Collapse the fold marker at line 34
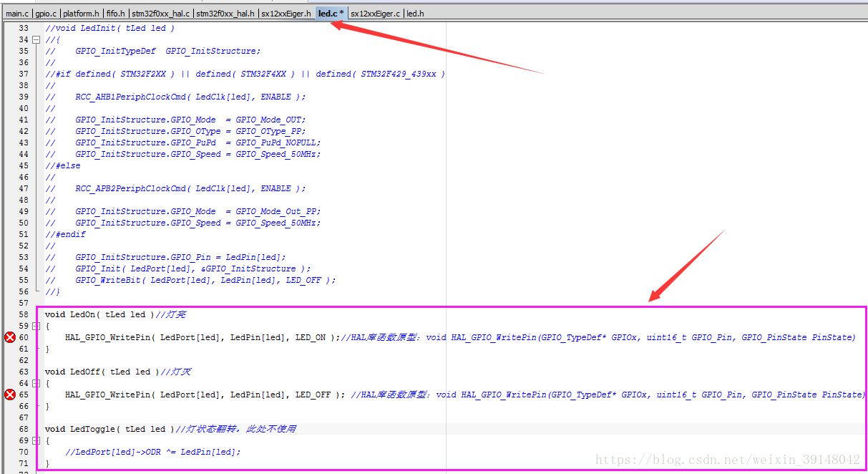This screenshot has height=474, width=868. (x=36, y=39)
